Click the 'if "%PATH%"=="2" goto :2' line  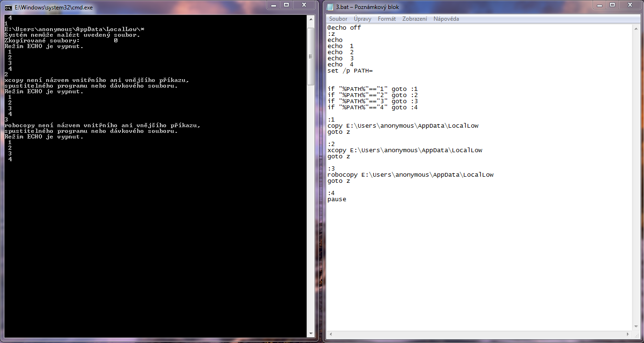tap(373, 95)
